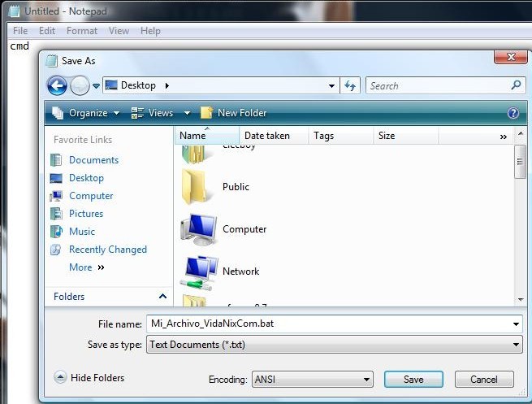The image size is (532, 404).
Task: Click the Pictures icon in sidebar
Action: [56, 214]
